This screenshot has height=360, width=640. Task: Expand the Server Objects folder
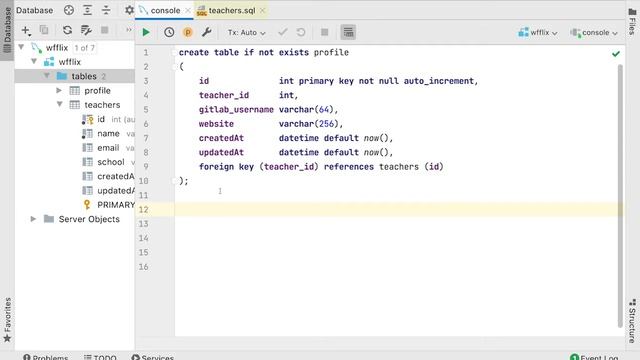[x=34, y=219]
